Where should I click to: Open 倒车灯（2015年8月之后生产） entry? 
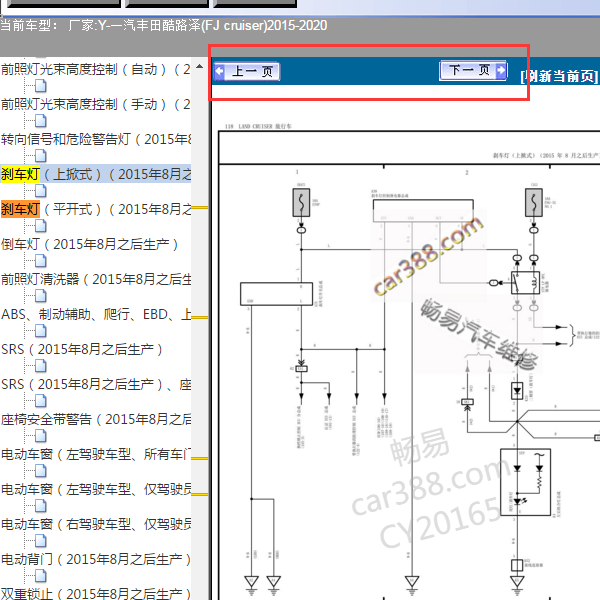pos(90,244)
